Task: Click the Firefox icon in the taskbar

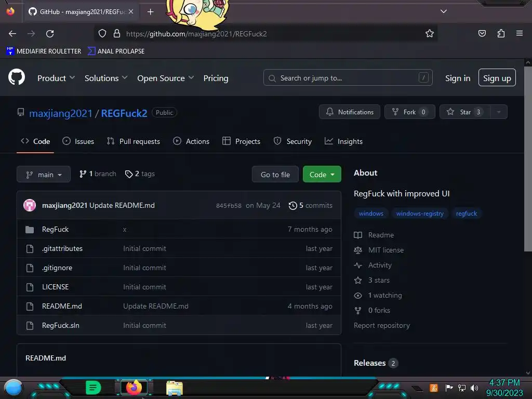Action: [134, 388]
